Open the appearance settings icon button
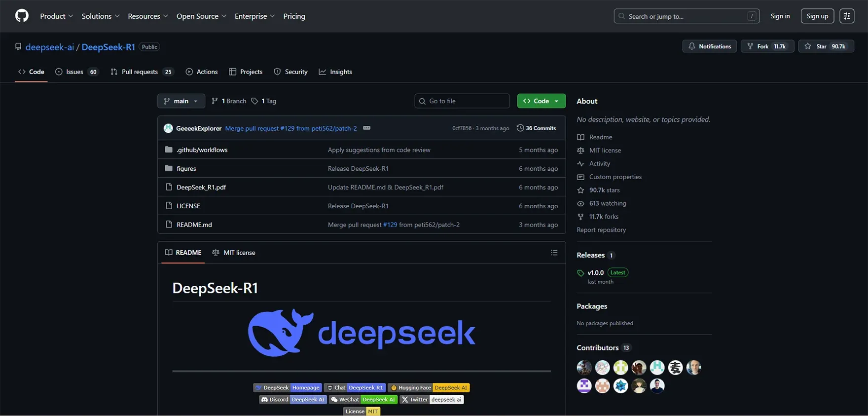Image resolution: width=868 pixels, height=416 pixels. pos(847,16)
